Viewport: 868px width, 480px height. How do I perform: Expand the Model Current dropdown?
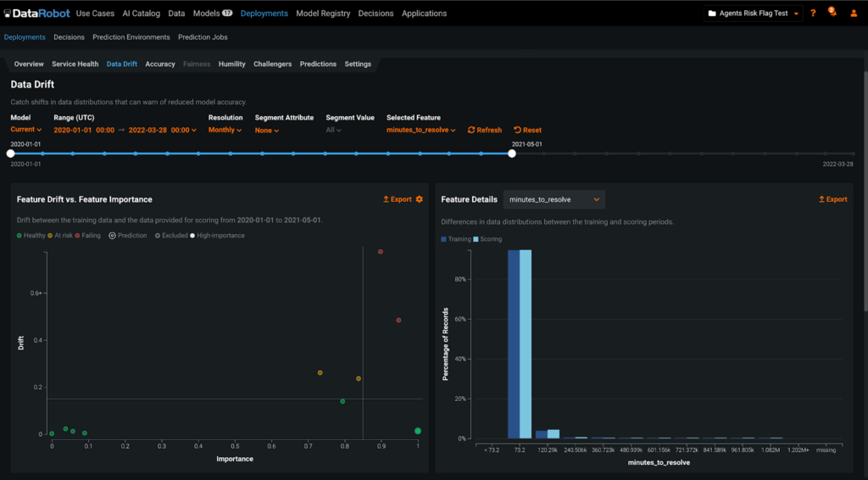[x=25, y=130]
